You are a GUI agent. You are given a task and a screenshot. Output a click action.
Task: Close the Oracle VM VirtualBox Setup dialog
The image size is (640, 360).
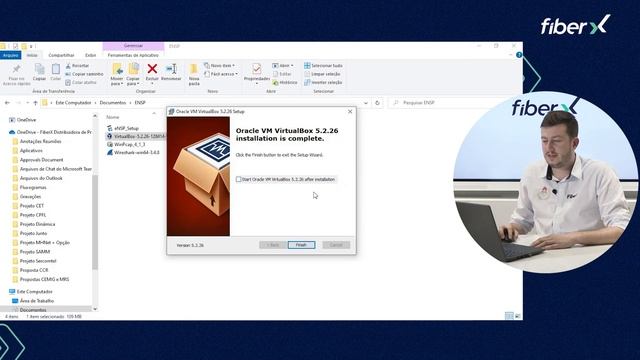tap(350, 111)
